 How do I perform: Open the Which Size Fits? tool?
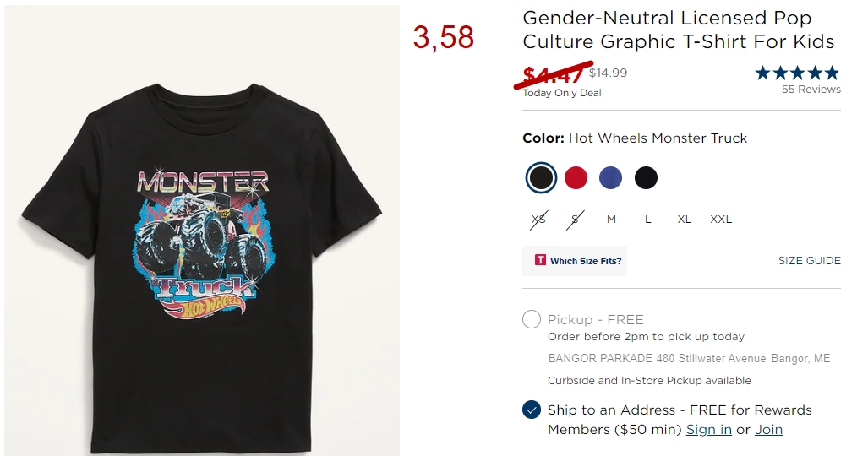(x=575, y=261)
